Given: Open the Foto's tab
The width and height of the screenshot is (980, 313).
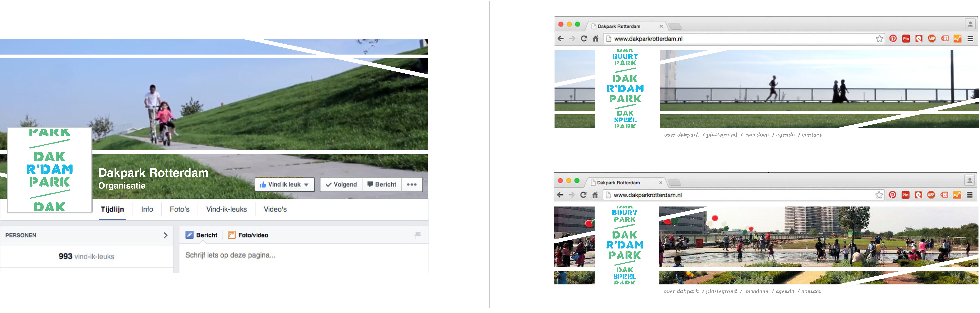Looking at the screenshot, I should coord(180,209).
